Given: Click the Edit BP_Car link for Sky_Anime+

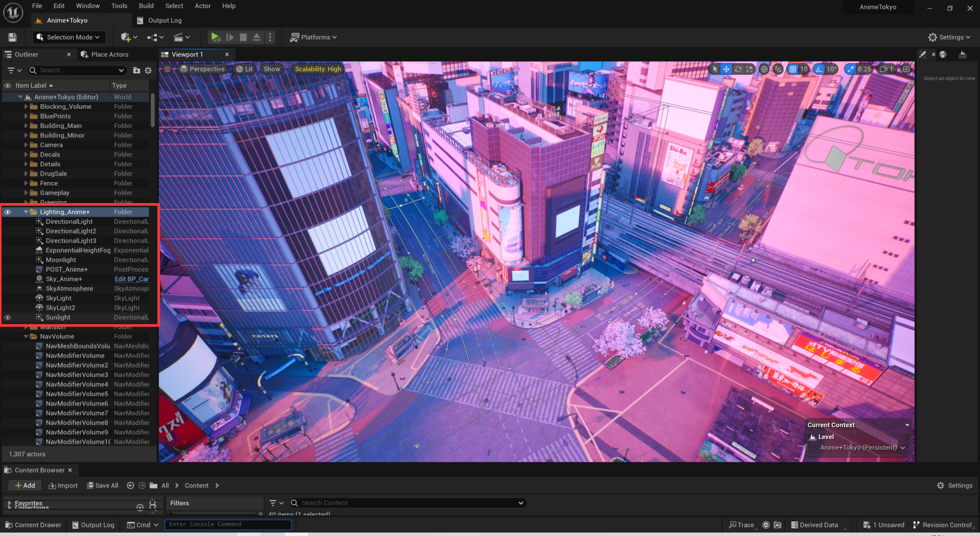Looking at the screenshot, I should pyautogui.click(x=131, y=279).
